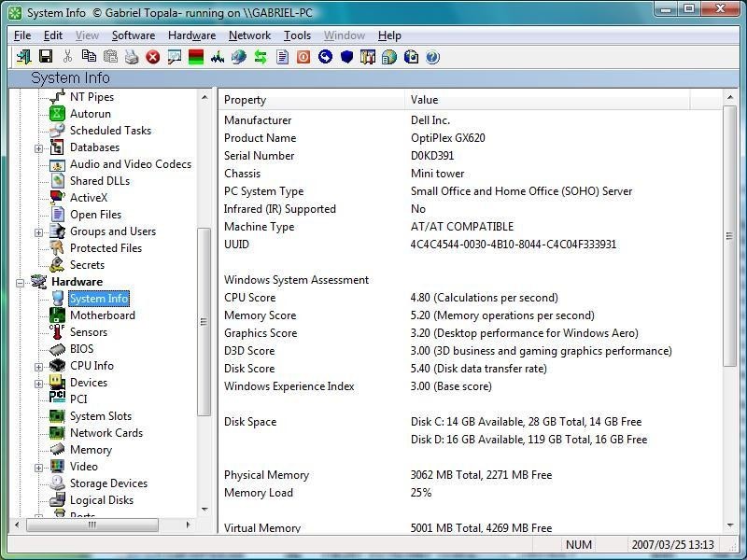The width and height of the screenshot is (747, 560).
Task: Click the dark blue shield toolbar icon
Action: tap(346, 57)
